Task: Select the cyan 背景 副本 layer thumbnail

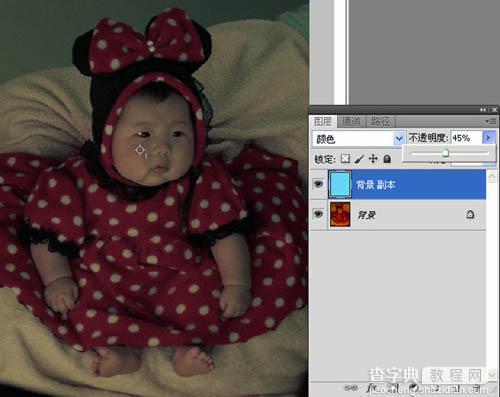Action: (340, 184)
